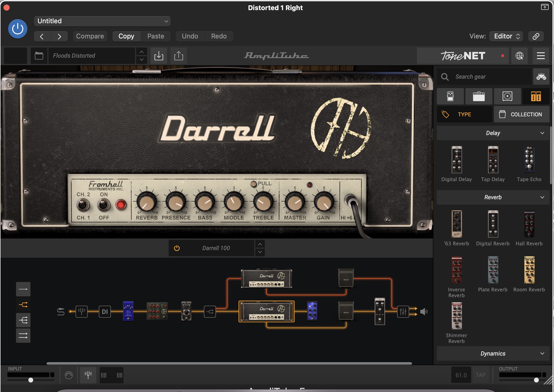
Task: Click the globe web icon
Action: pos(519,56)
